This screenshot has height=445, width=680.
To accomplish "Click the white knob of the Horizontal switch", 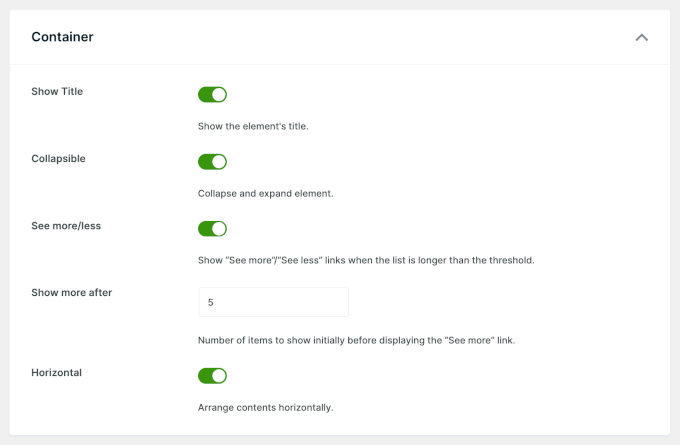I will pos(219,376).
